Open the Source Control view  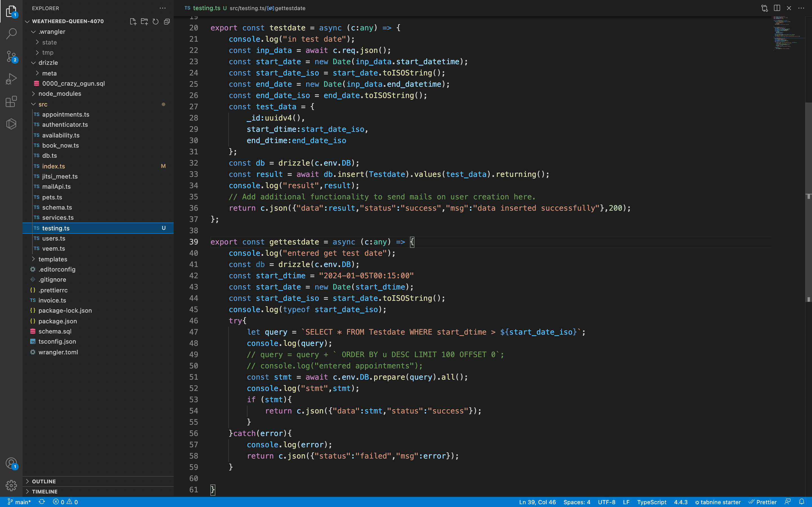11,56
